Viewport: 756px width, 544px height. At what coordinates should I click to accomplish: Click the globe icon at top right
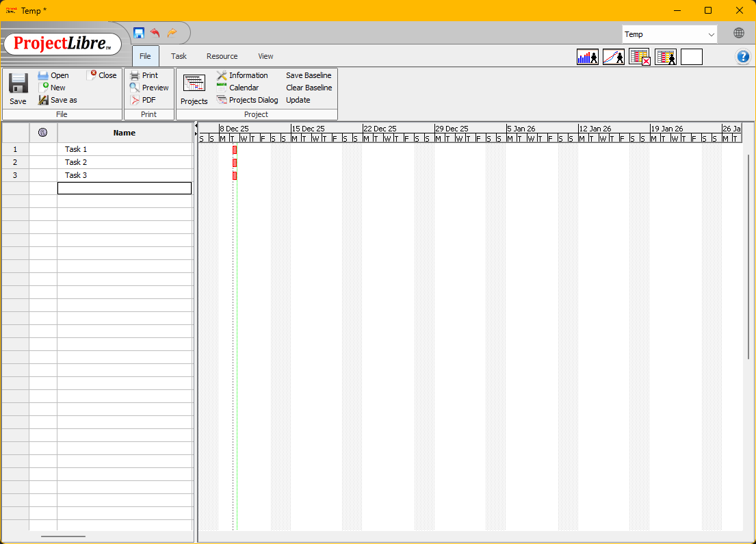(739, 34)
